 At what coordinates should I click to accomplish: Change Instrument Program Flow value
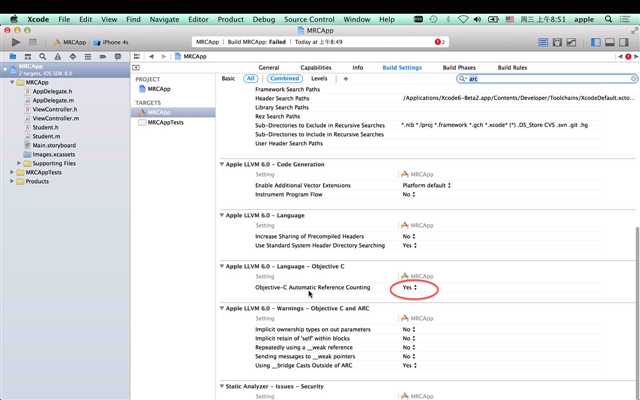point(409,194)
